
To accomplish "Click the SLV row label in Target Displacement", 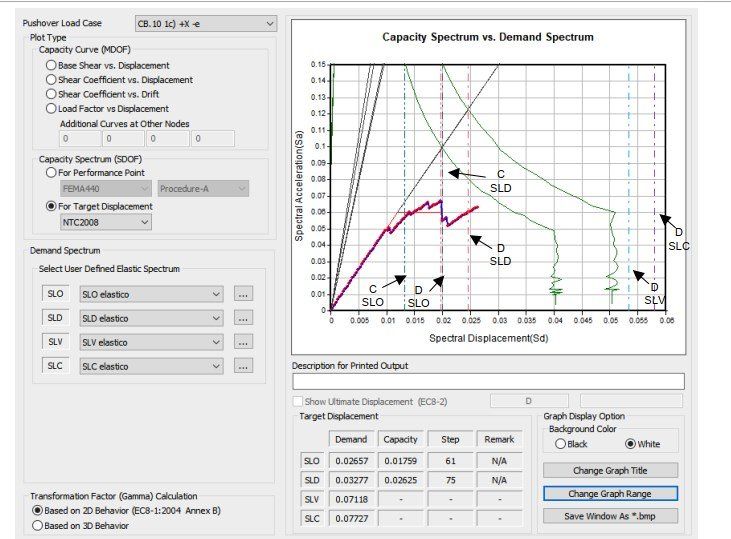I will pos(311,499).
